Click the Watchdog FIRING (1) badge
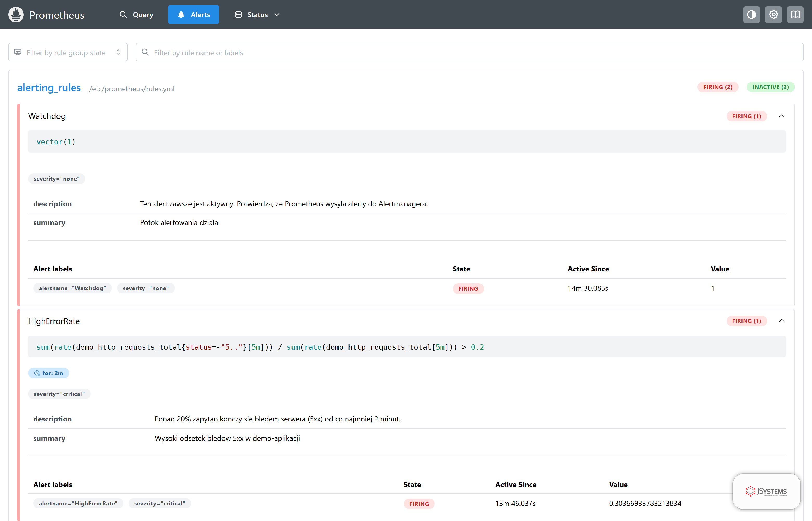This screenshot has height=521, width=812. point(746,116)
